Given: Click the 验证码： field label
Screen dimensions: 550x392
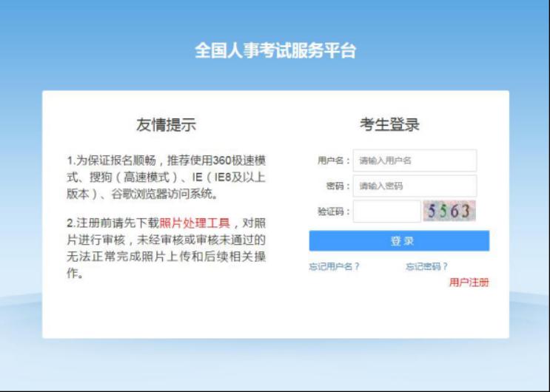Looking at the screenshot, I should pyautogui.click(x=332, y=212).
